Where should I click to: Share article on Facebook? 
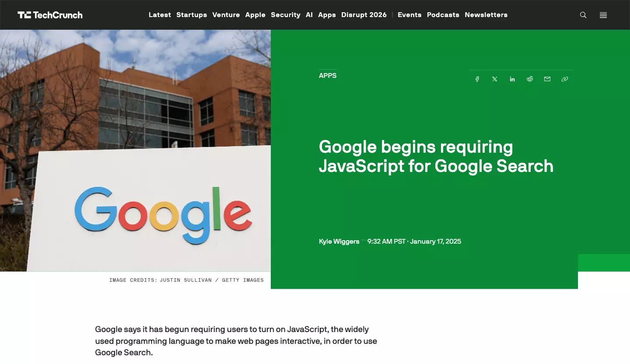[477, 79]
